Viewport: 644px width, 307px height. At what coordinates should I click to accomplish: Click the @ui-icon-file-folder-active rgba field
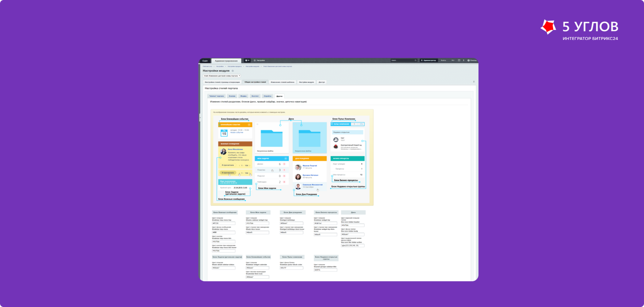[x=353, y=245]
